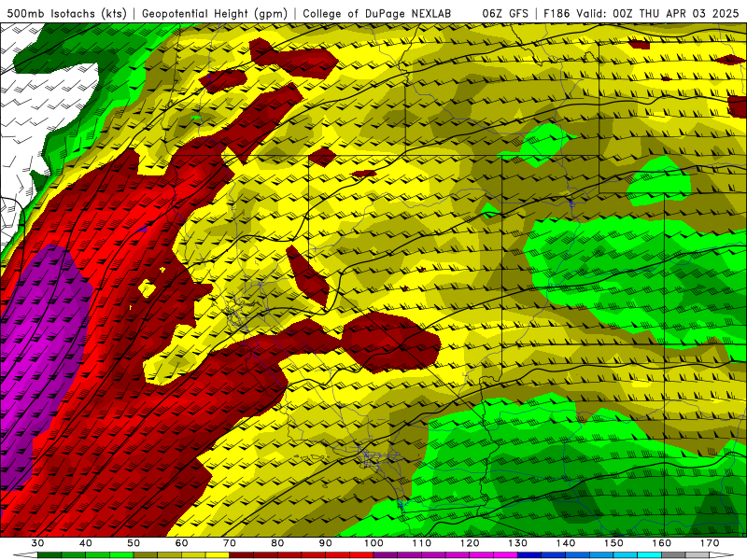Click the 50 knot scale label

point(134,543)
